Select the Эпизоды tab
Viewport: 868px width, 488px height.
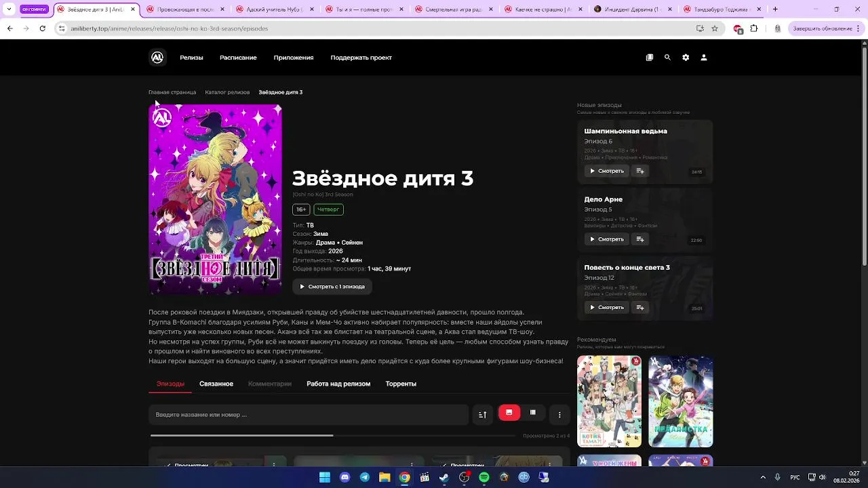coord(170,384)
